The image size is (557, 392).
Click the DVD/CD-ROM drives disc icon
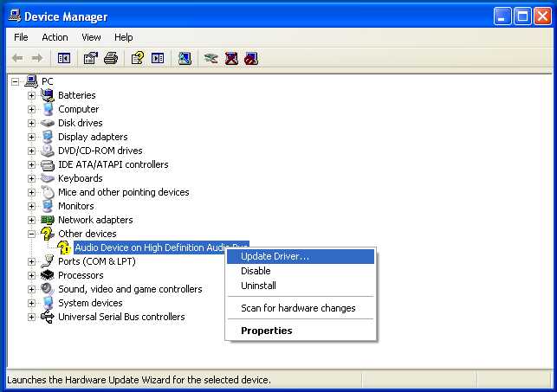[x=48, y=151]
